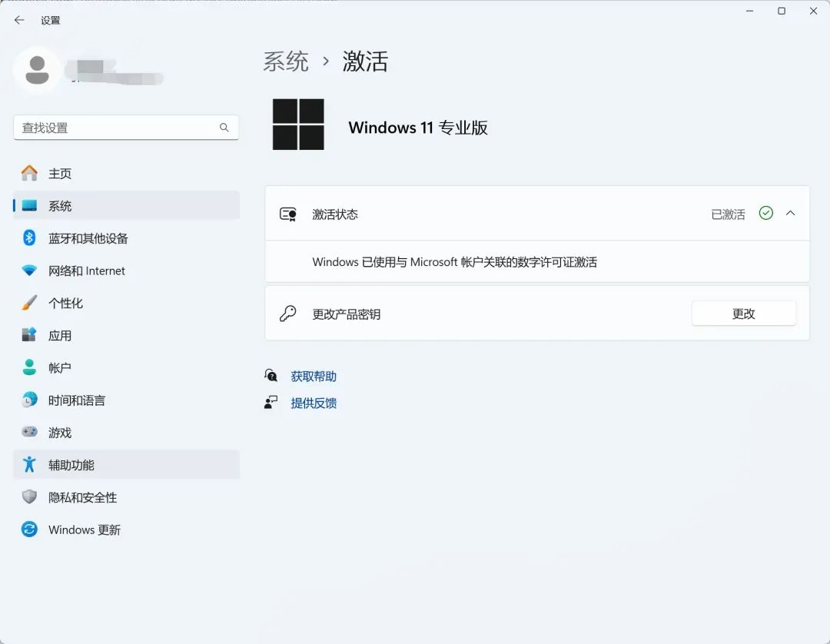
Task: Click the Windows 11 专业版 title
Action: click(418, 128)
